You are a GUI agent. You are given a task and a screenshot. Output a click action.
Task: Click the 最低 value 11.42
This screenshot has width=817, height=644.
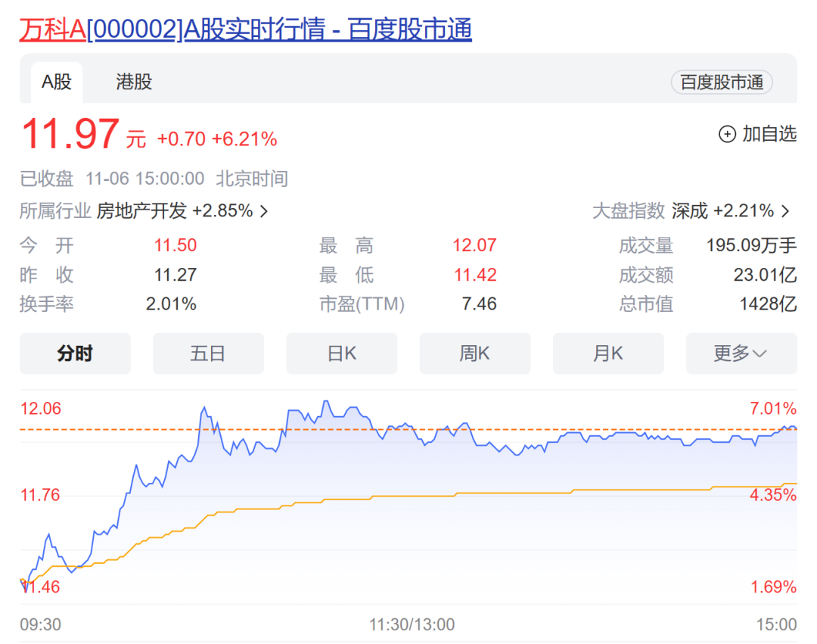(475, 275)
